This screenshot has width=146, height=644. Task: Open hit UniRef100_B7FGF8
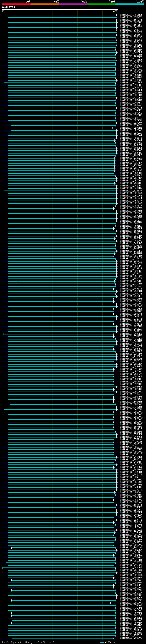131,57
